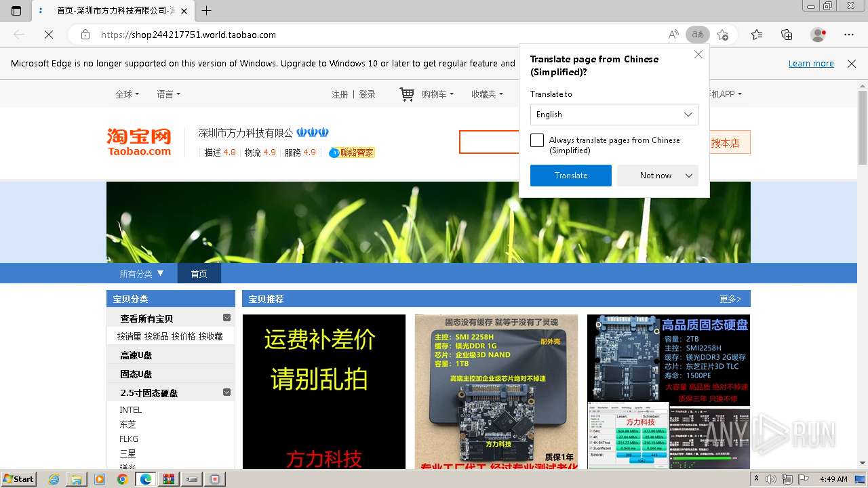
Task: Click the 登录 link
Action: [367, 94]
